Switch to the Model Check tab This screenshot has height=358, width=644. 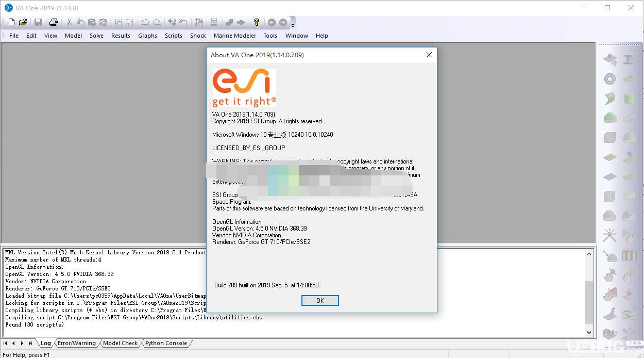pyautogui.click(x=121, y=343)
